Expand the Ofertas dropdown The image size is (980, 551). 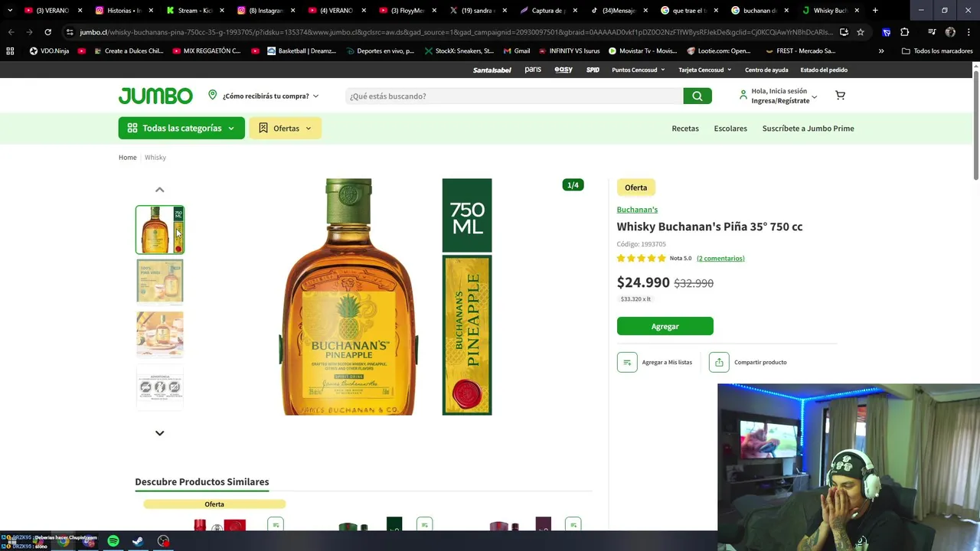click(x=285, y=128)
